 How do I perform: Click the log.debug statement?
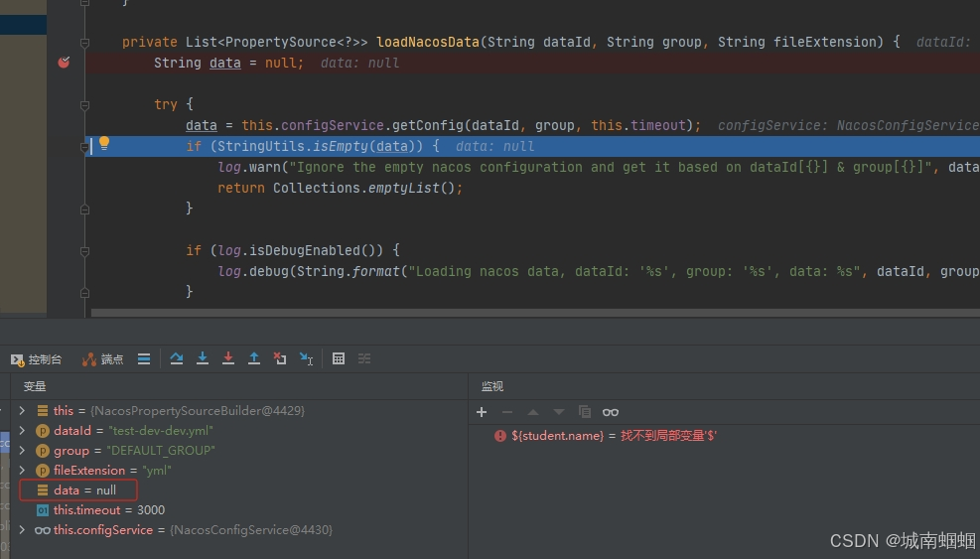(598, 272)
